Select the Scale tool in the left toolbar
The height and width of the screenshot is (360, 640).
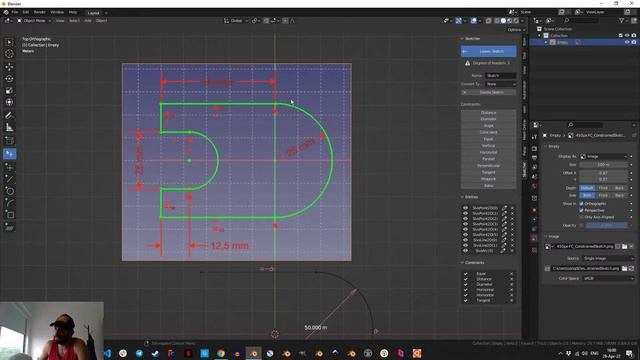click(x=9, y=91)
